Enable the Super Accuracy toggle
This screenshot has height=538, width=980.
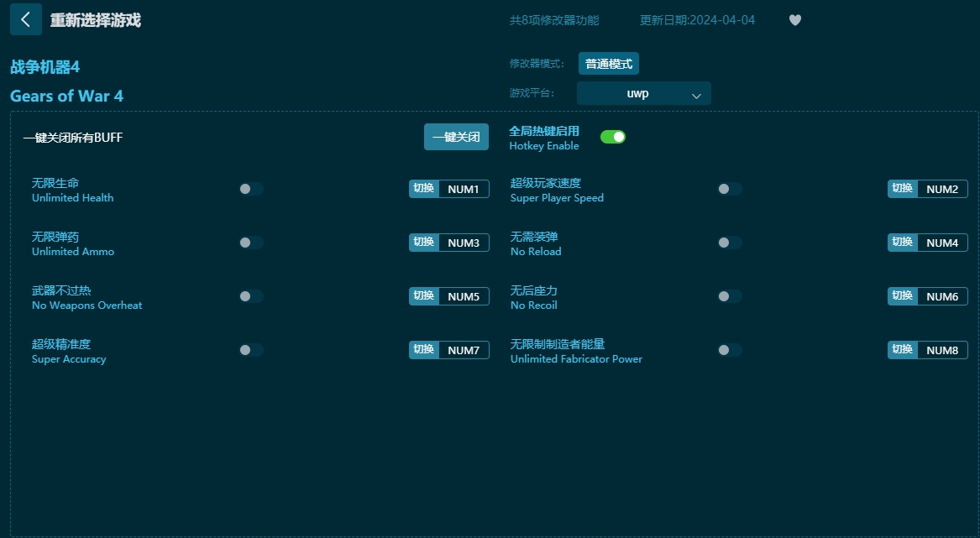coord(251,350)
